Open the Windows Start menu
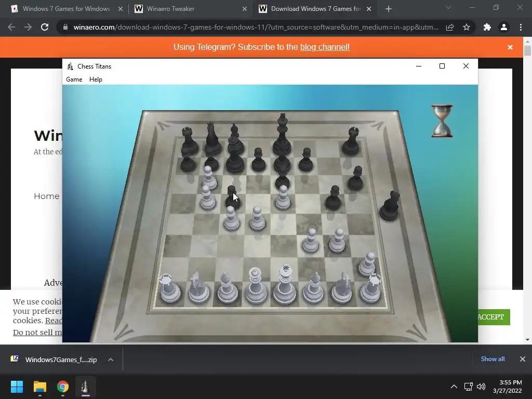532x399 pixels. click(17, 387)
